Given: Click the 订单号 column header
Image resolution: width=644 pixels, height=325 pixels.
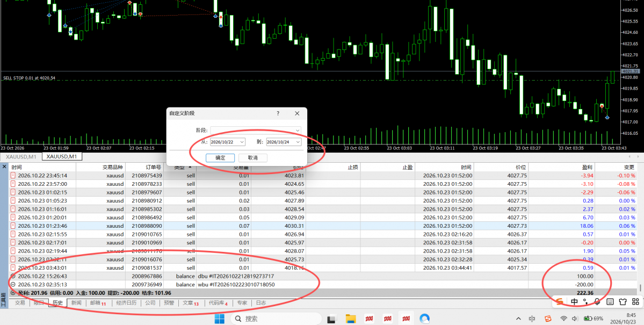Looking at the screenshot, I should tap(144, 167).
